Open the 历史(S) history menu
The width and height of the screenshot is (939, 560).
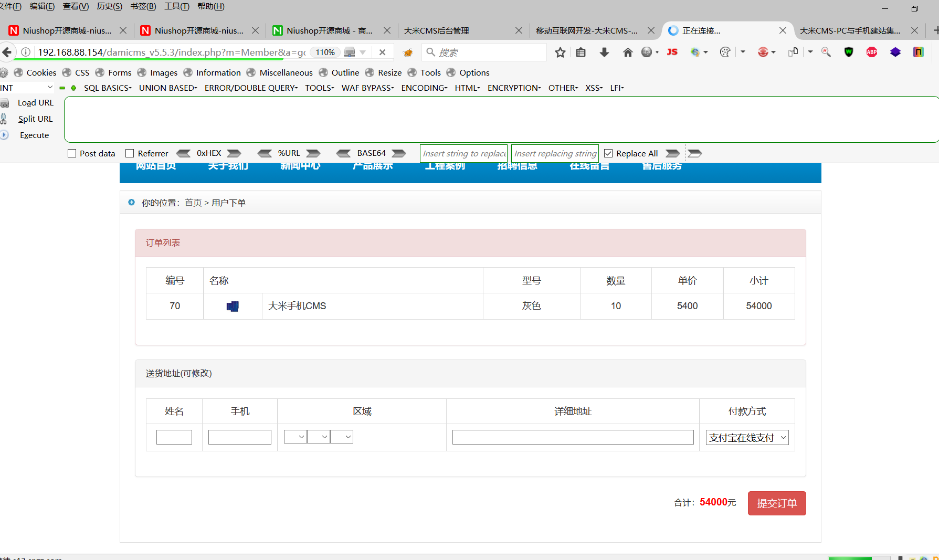tap(109, 6)
